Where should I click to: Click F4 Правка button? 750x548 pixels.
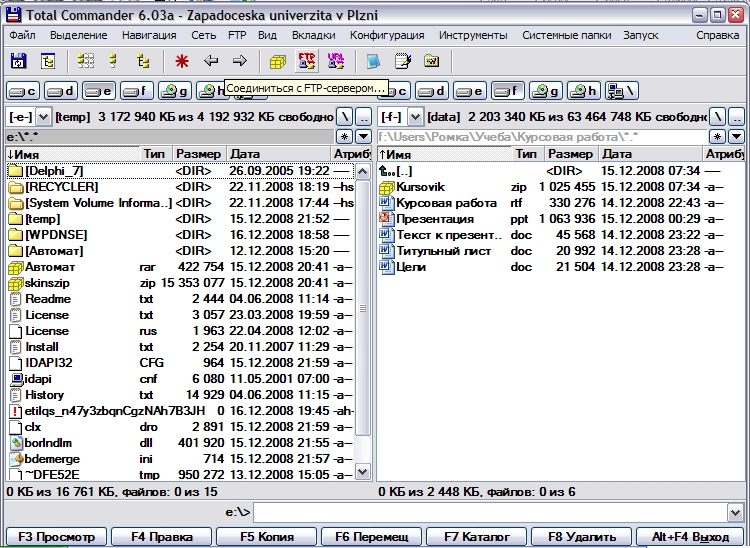click(x=162, y=537)
